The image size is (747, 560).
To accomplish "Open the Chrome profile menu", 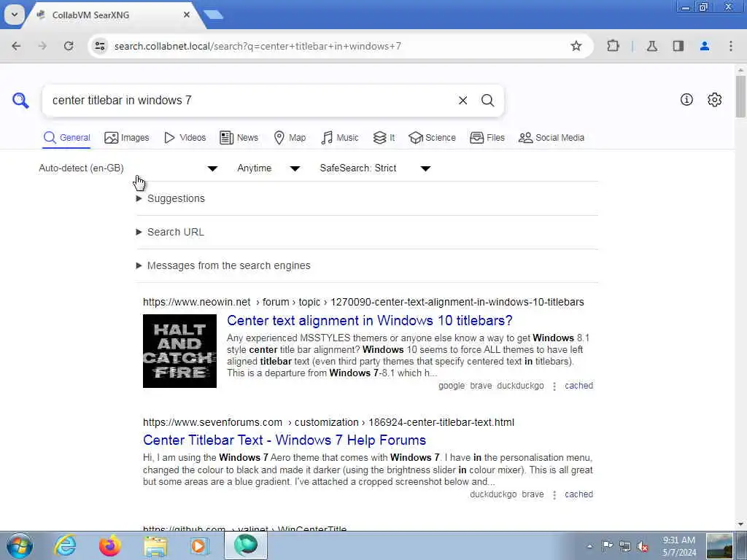I will pos(704,46).
